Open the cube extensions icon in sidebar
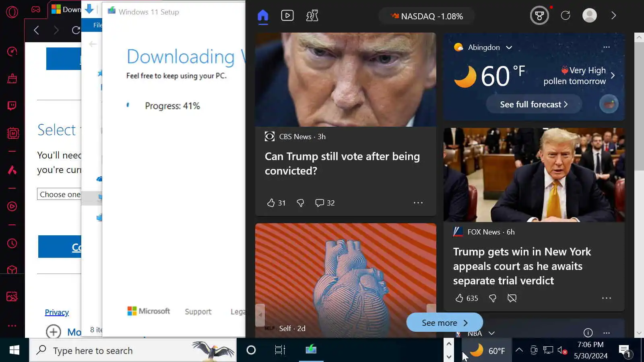644x362 pixels. (12, 269)
